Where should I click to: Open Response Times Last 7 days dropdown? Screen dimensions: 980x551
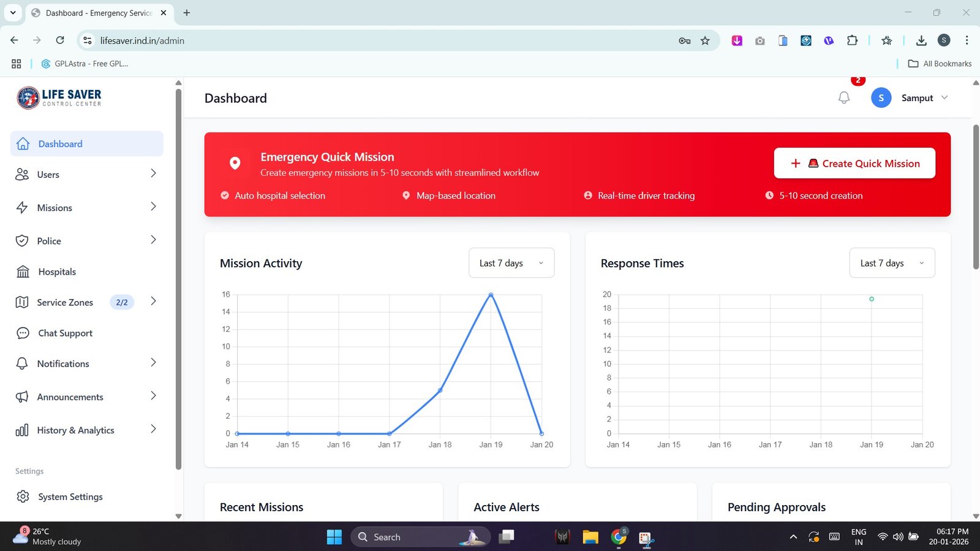[891, 263]
